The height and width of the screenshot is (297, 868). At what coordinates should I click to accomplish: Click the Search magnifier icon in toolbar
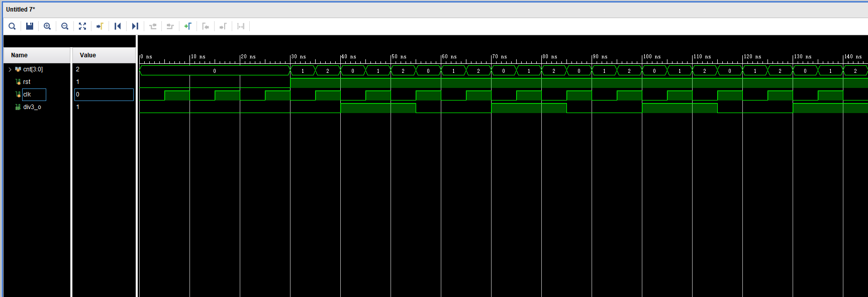12,26
